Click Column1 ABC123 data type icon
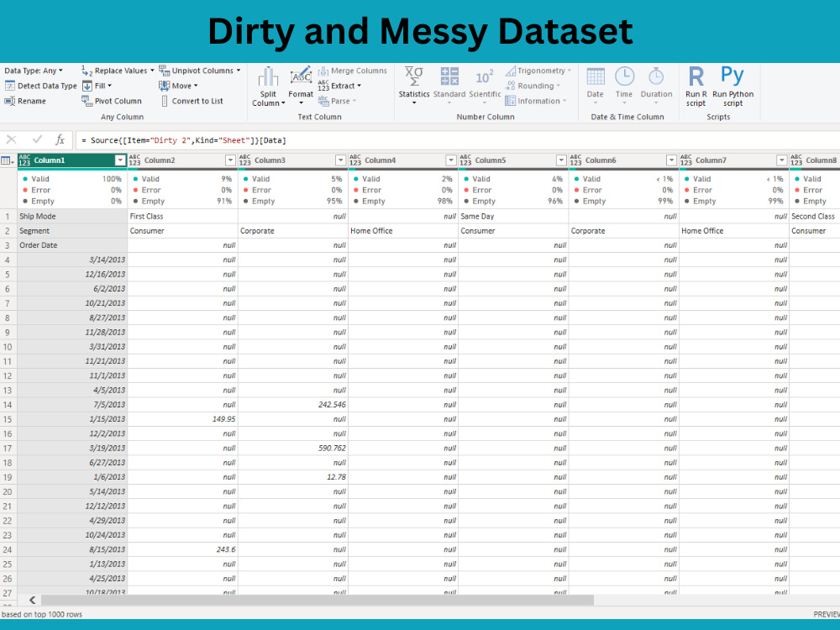 (24, 160)
